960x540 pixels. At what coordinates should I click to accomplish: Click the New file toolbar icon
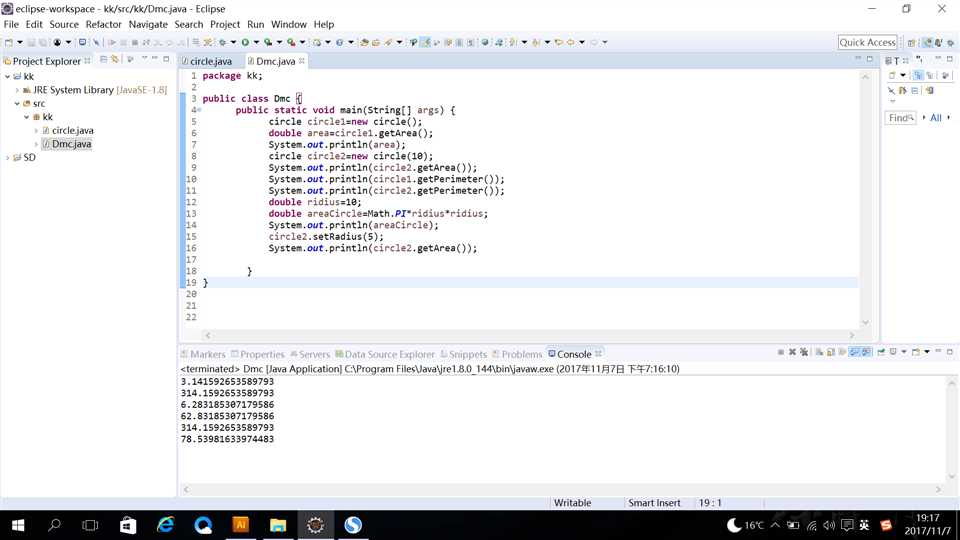tap(9, 42)
